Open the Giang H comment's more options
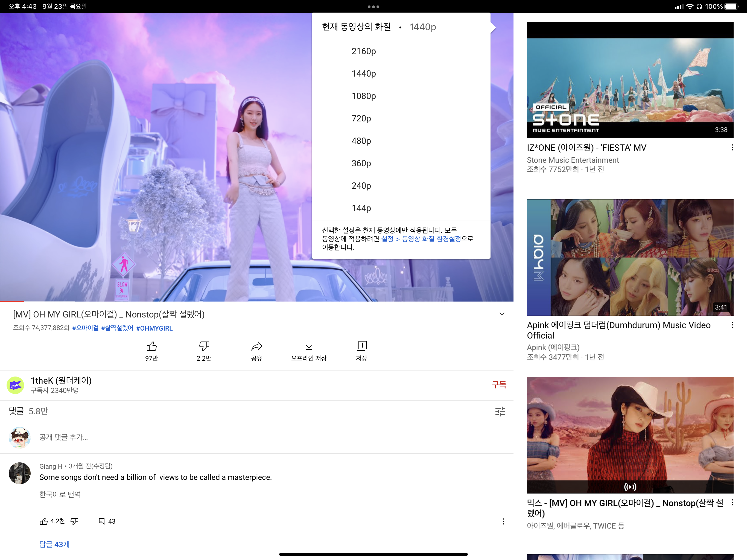747x560 pixels. (x=503, y=521)
